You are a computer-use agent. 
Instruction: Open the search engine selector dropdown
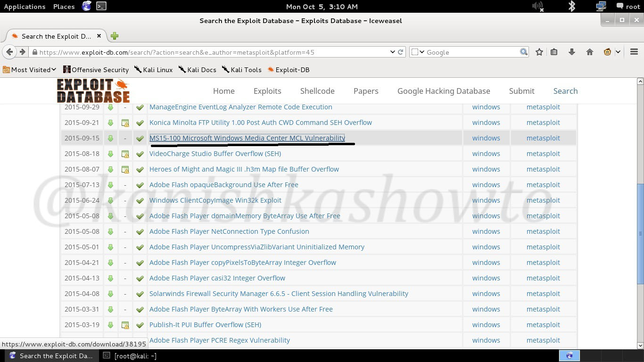[418, 52]
